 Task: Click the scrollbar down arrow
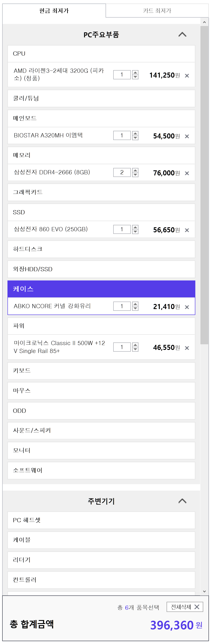click(x=204, y=591)
